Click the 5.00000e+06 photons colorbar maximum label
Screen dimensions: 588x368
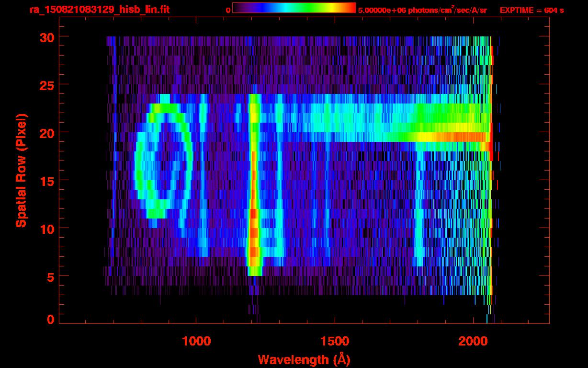click(x=422, y=10)
